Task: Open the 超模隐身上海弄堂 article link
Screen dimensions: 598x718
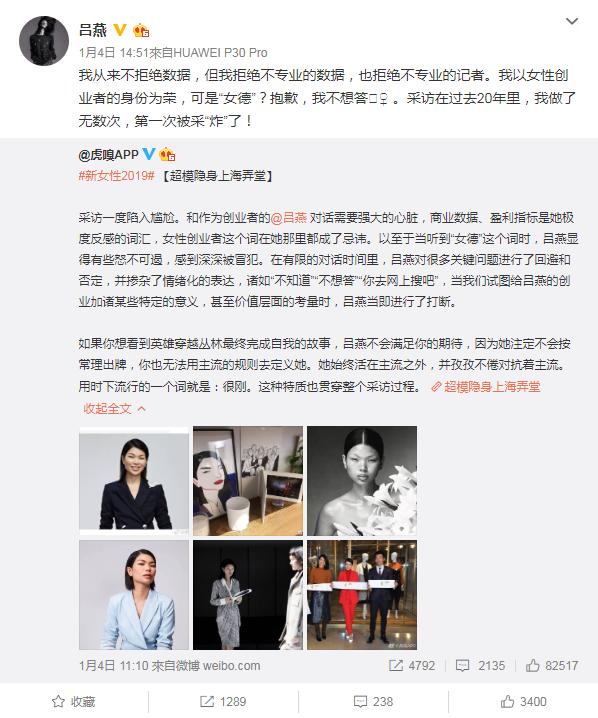Action: [x=486, y=387]
